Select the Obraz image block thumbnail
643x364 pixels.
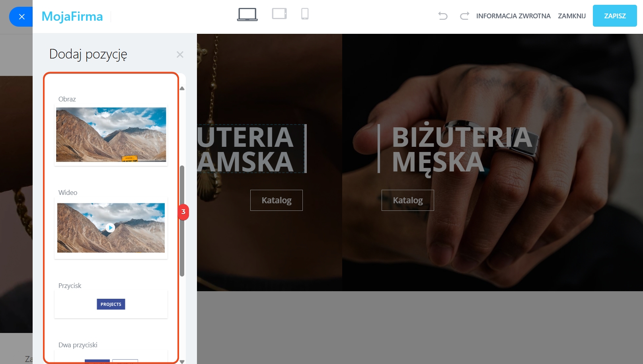pos(111,135)
